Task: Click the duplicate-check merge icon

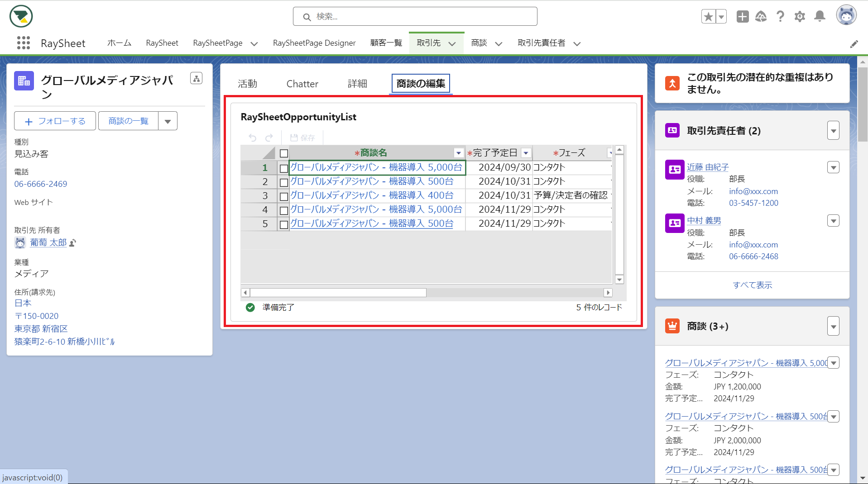Action: (672, 83)
